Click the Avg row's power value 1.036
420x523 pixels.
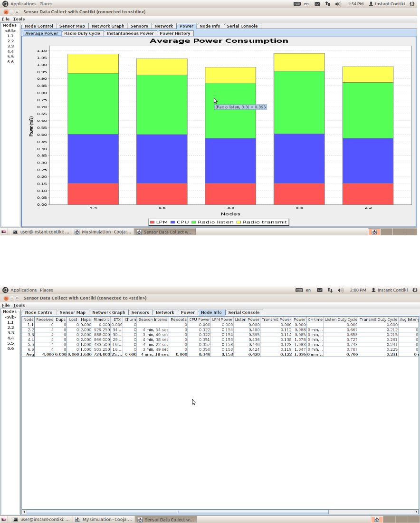tap(300, 354)
